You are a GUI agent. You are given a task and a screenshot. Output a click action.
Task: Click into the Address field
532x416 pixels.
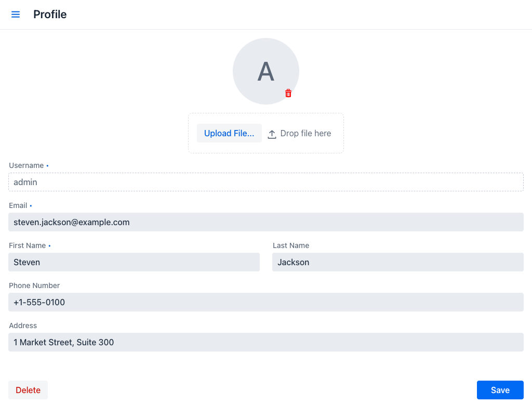pos(265,342)
